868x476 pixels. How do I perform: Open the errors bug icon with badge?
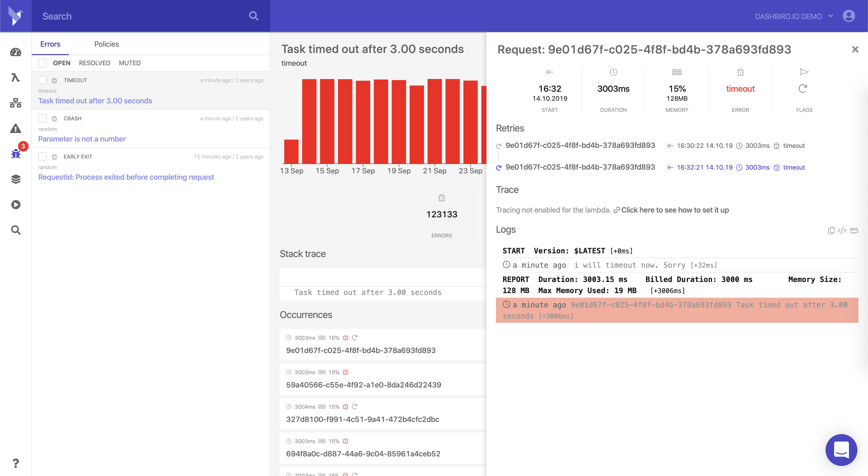(15, 154)
